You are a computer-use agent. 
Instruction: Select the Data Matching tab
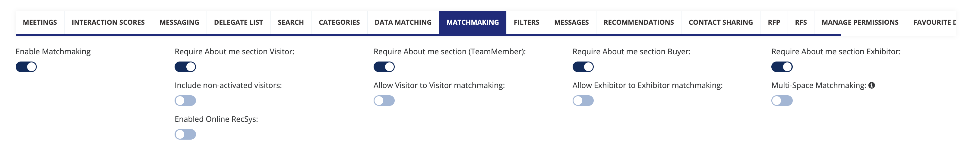pos(403,23)
